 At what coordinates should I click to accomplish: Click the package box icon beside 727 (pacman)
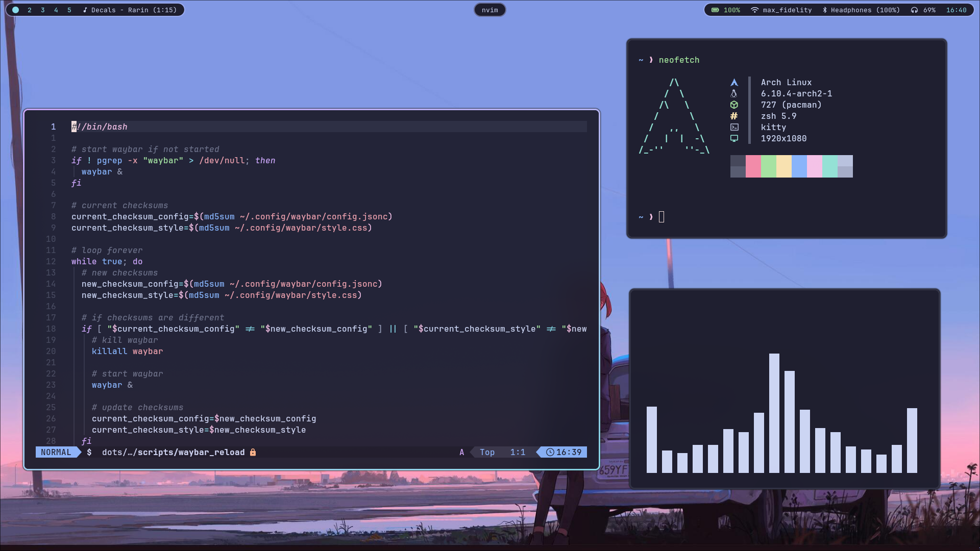click(734, 105)
